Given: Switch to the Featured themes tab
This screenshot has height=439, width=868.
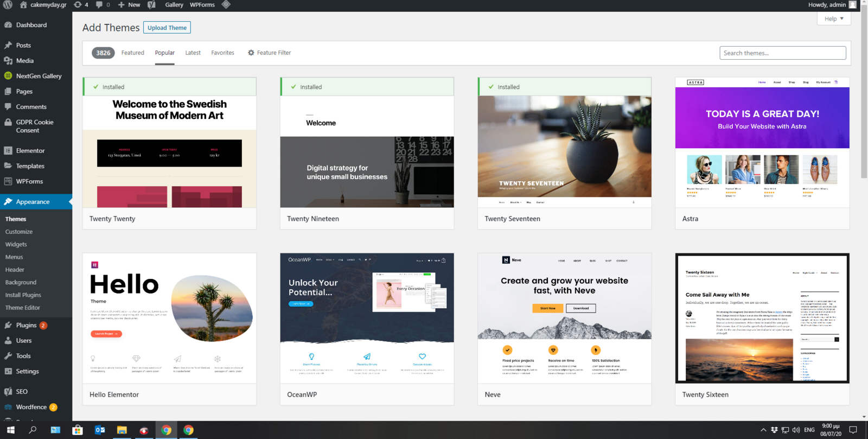Looking at the screenshot, I should click(133, 53).
